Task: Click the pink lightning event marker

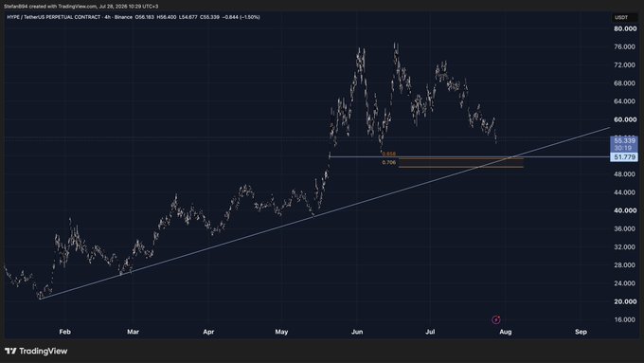Action: 495,319
